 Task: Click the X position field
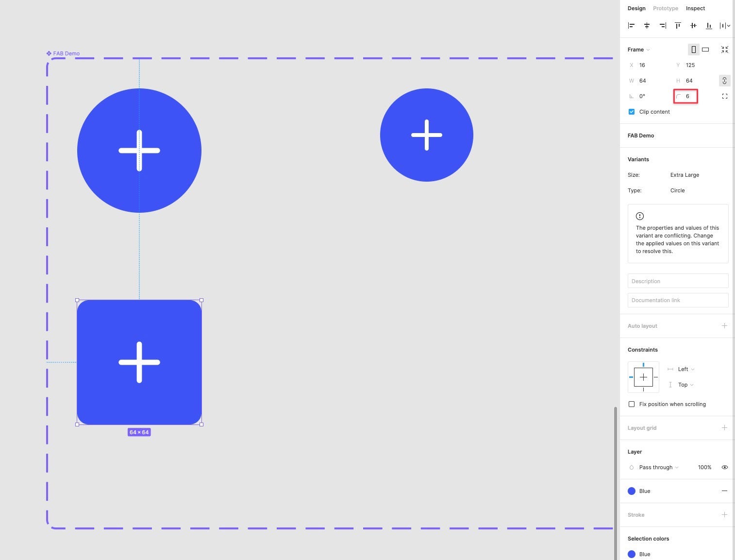[x=648, y=65]
